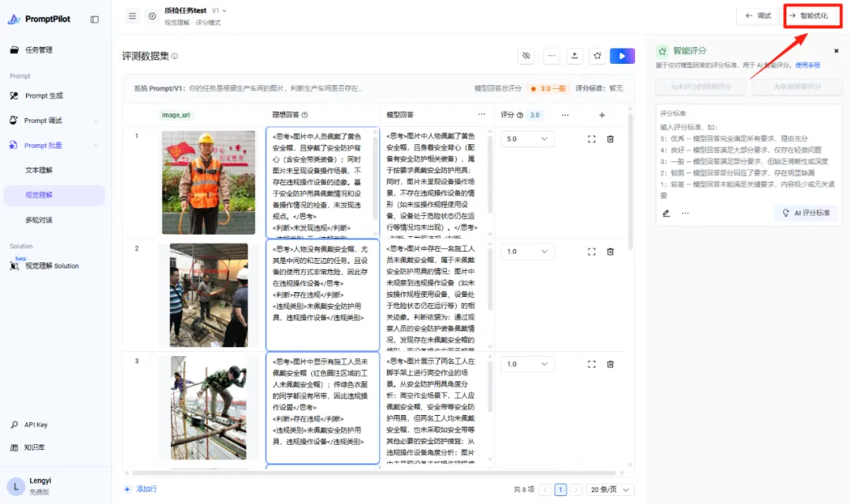Collapse the sidebar with the panel icon
The image size is (851, 504).
pyautogui.click(x=95, y=20)
